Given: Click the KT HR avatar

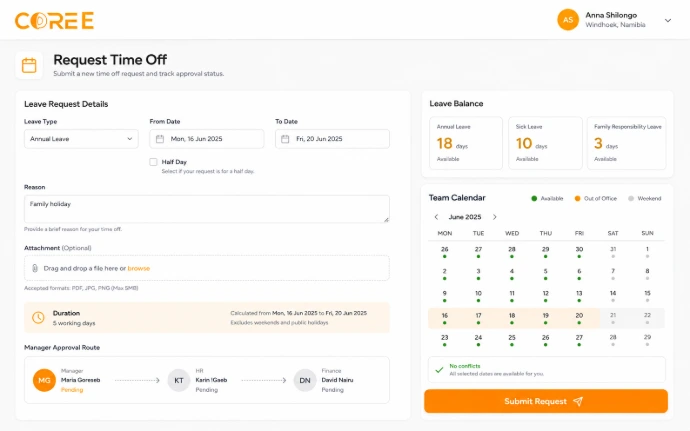Looking at the screenshot, I should (179, 380).
